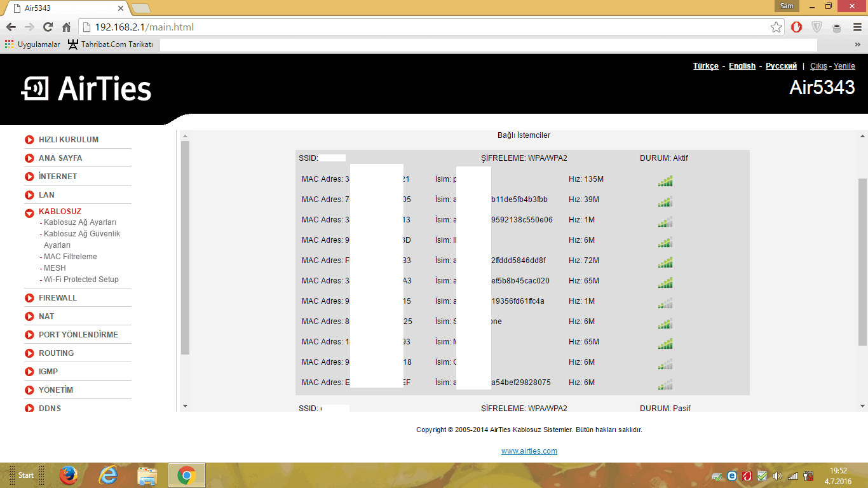Expand the HIZLI KURULUM menu section
Screen dimensions: 868x488
pos(69,140)
